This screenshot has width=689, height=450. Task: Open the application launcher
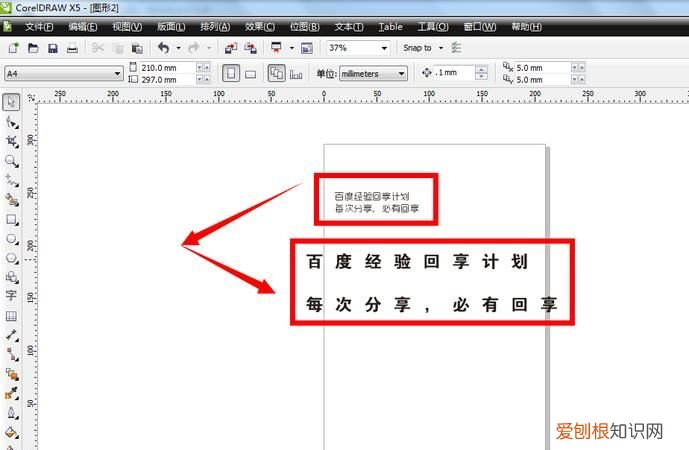pyautogui.click(x=276, y=48)
